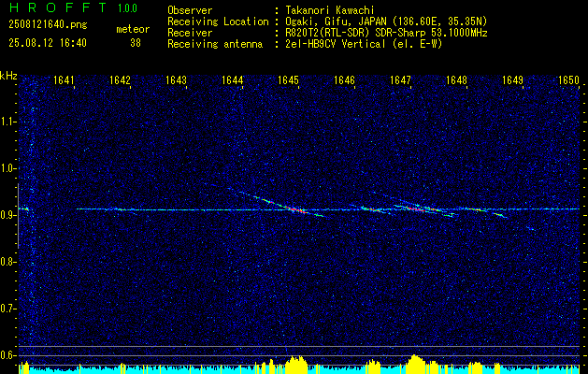Viewport: 588px width, 374px height.
Task: Click the gray vertical range bar at left
Action: 18,216
